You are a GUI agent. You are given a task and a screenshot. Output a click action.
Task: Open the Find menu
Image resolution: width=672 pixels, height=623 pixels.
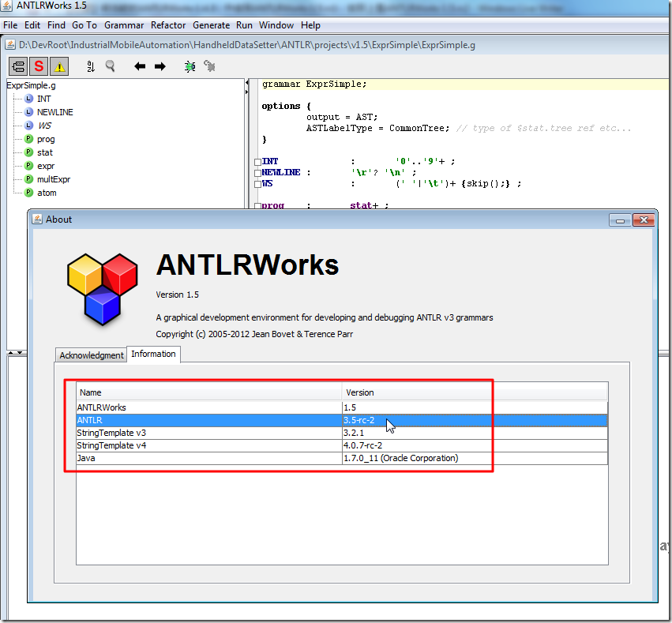(56, 25)
